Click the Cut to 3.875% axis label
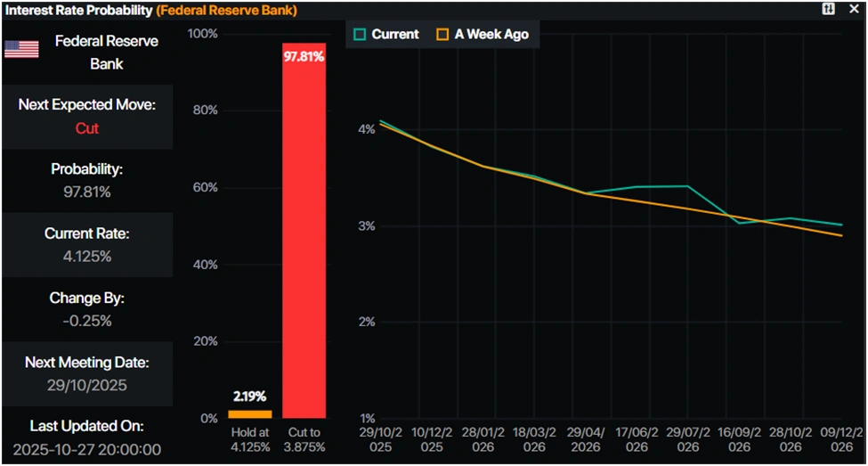 click(304, 439)
